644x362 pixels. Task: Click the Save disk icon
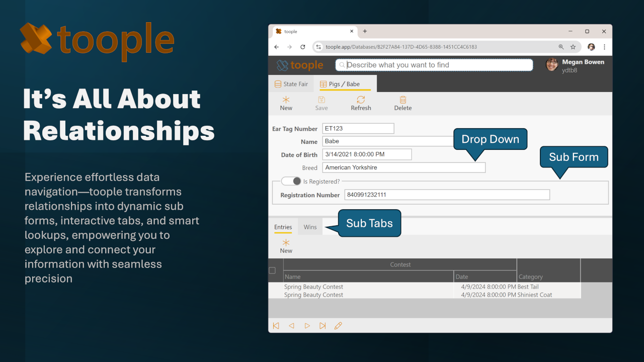[321, 100]
